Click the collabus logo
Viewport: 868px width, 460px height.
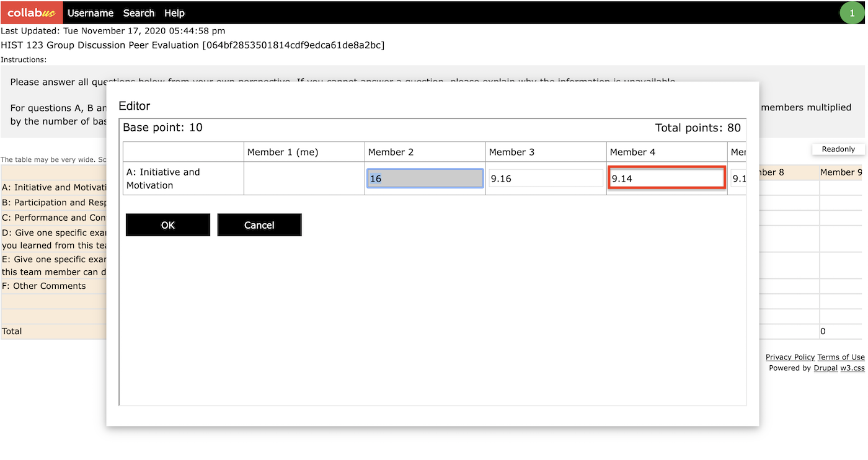pos(32,12)
